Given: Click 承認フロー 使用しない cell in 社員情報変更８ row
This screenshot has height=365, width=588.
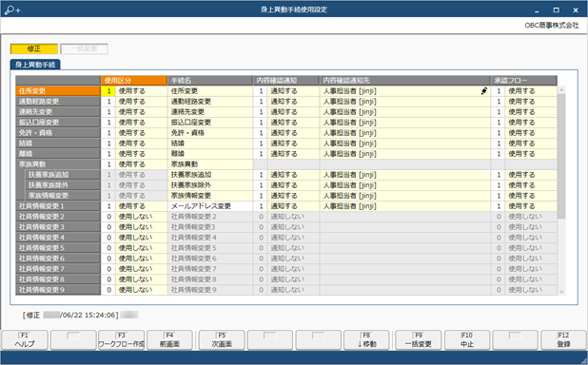Looking at the screenshot, I should 531,280.
